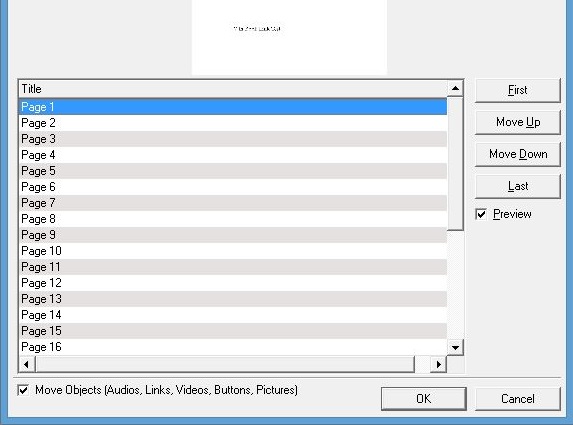573x425 pixels.
Task: Click the Last button
Action: (x=517, y=186)
